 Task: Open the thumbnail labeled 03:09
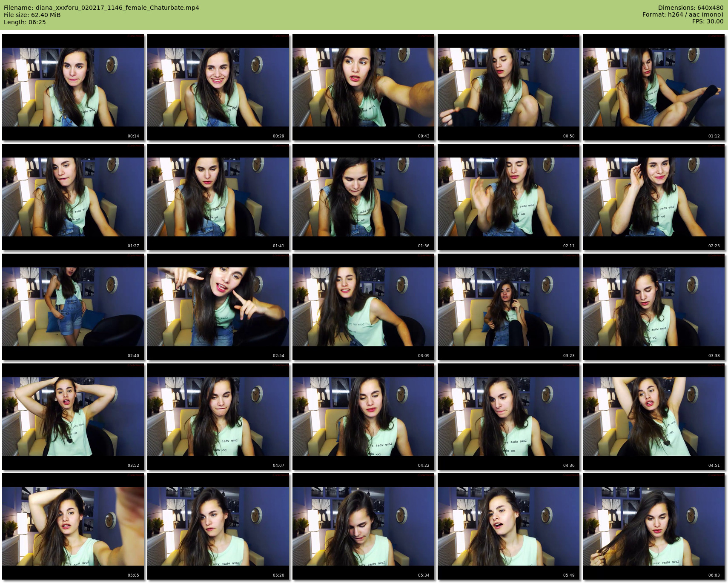(364, 307)
